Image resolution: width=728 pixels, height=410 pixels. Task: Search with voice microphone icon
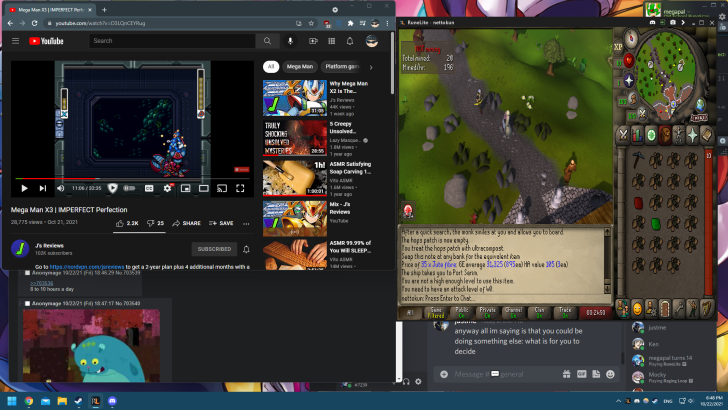tap(290, 41)
